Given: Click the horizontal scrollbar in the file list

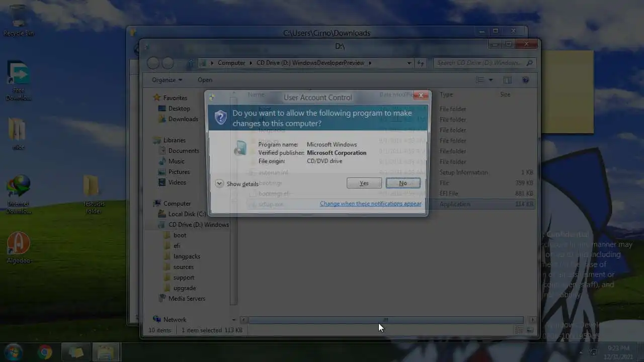Looking at the screenshot, I should (x=386, y=320).
